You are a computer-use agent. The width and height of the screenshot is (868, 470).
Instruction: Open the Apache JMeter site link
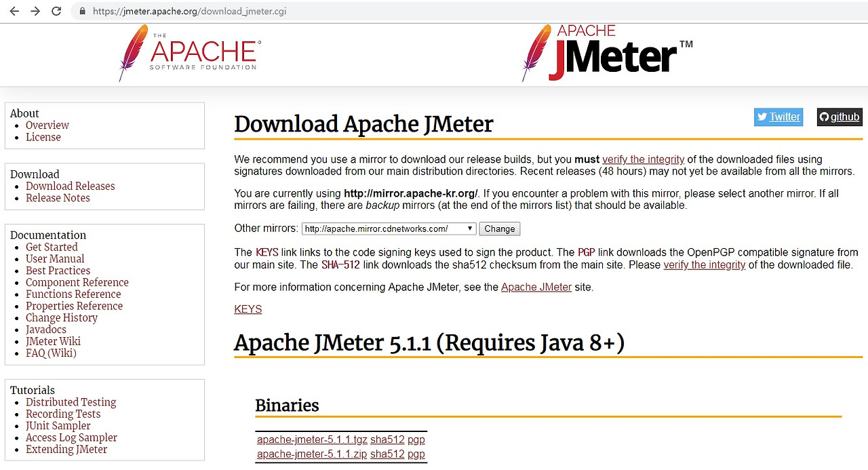[x=536, y=287]
